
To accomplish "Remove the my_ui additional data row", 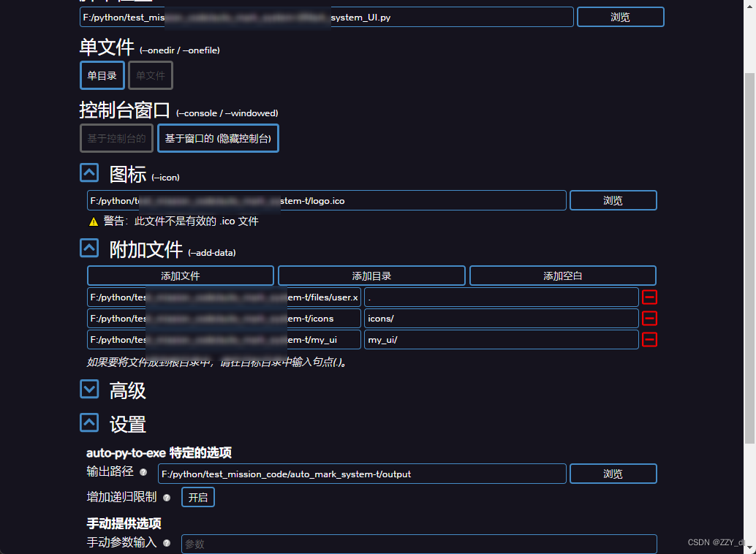I will point(651,339).
